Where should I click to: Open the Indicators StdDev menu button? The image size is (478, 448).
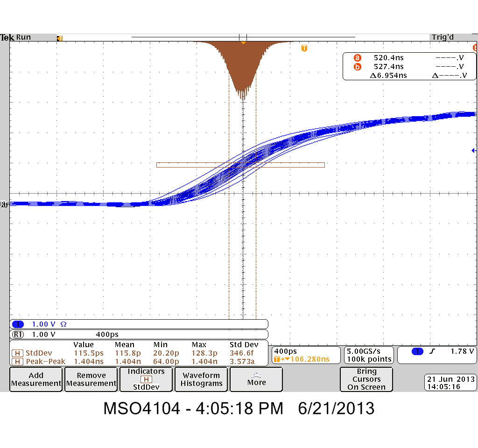click(x=146, y=379)
